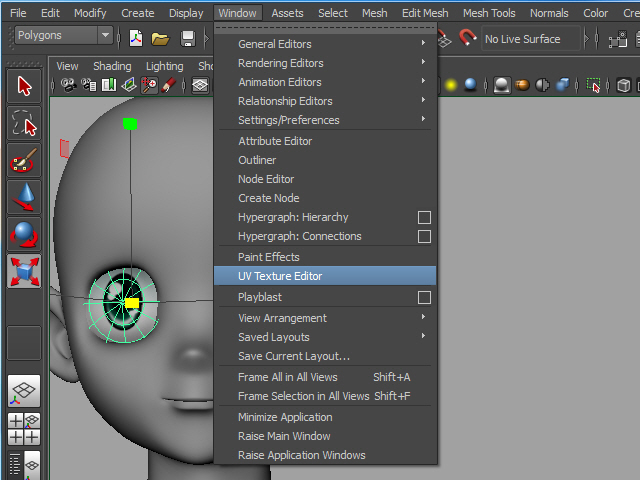Open Camera Attributes panel icon

pos(89,85)
